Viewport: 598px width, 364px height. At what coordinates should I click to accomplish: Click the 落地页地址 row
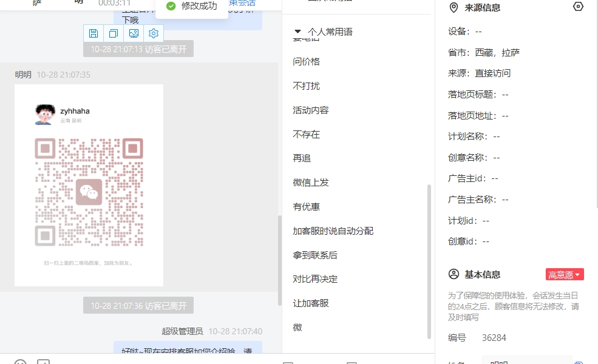coord(478,115)
